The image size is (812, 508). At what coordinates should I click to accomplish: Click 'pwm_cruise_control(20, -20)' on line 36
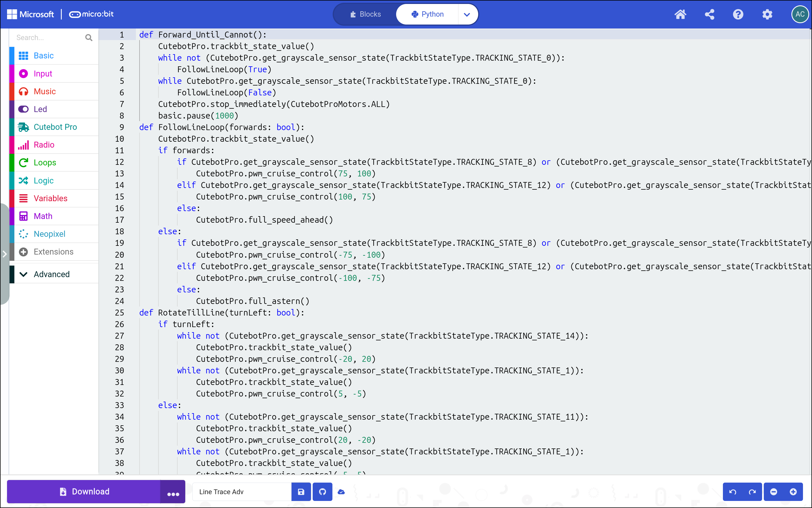point(312,440)
